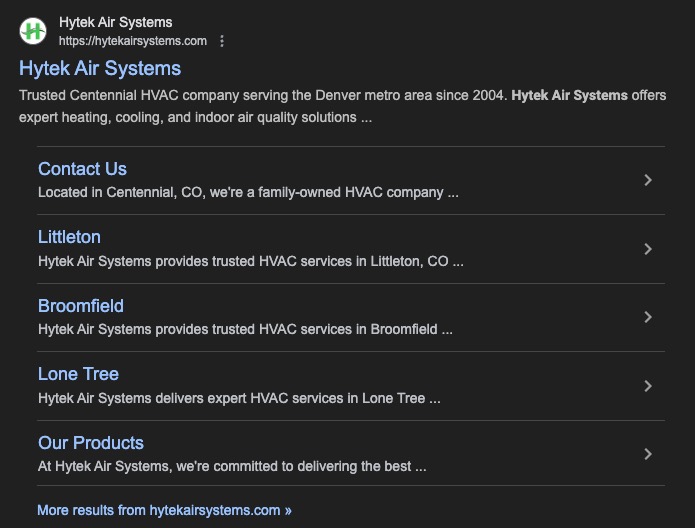
Task: Click the Our Products snippet text
Action: tap(232, 466)
